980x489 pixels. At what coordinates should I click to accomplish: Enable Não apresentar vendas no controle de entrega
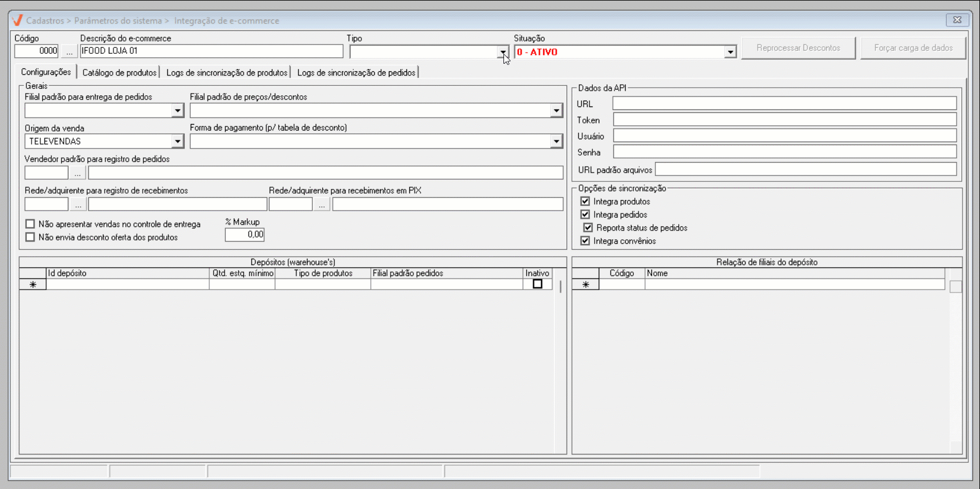(30, 224)
